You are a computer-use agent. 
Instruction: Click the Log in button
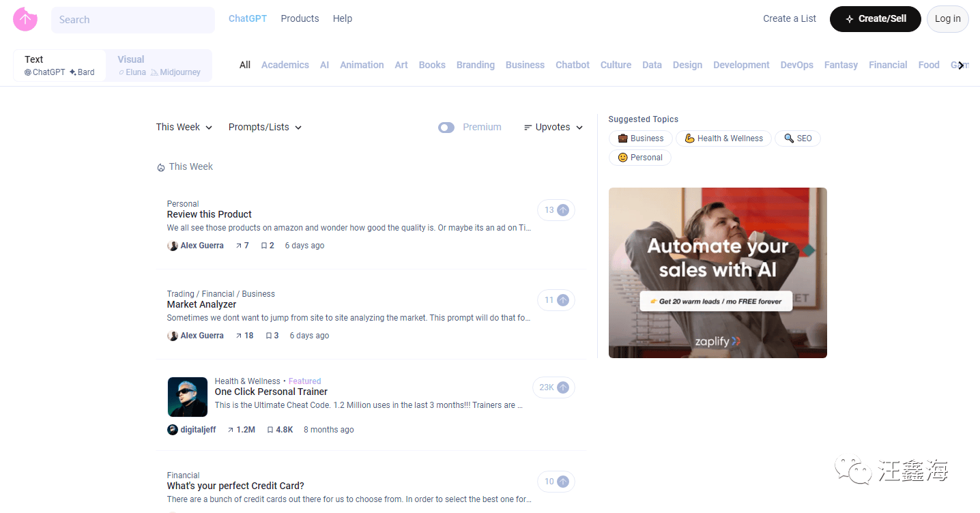pos(948,19)
